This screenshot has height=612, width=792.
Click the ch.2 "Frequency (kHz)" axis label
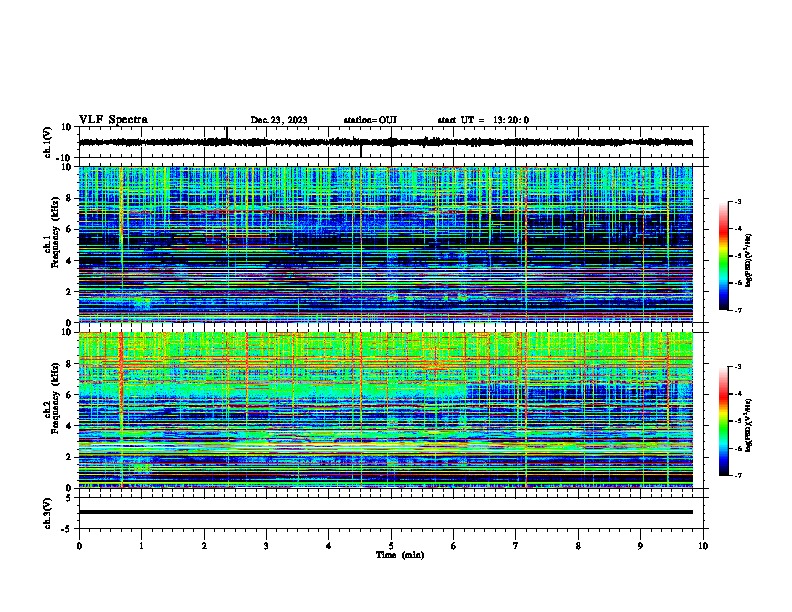55,398
